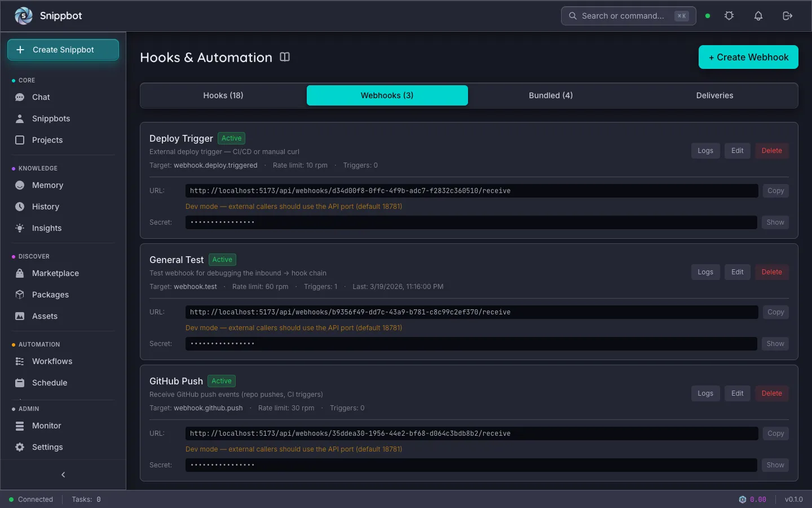Open the Snippbots person icon
This screenshot has width=812, height=508.
[20, 119]
